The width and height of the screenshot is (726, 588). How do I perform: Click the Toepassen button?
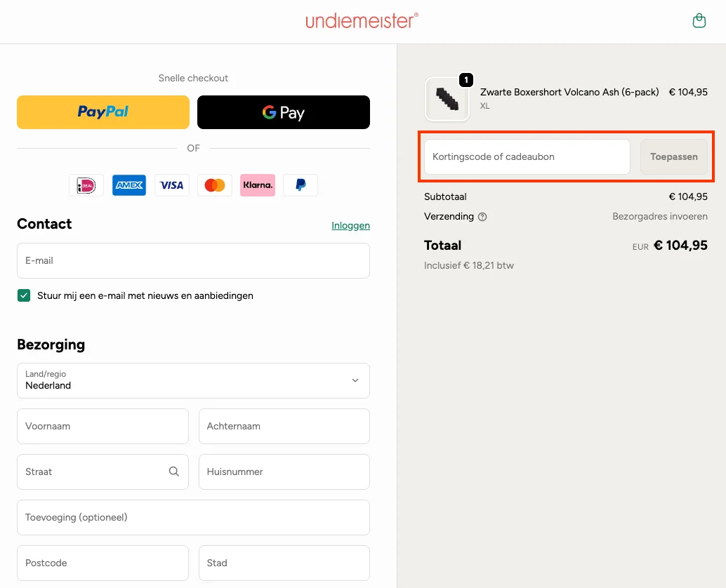[673, 156]
